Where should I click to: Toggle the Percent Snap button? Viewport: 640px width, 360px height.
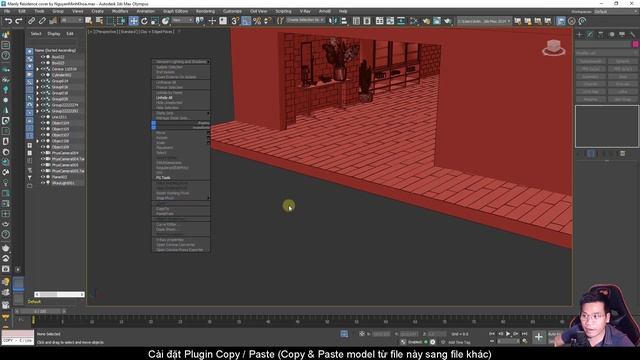(x=257, y=21)
